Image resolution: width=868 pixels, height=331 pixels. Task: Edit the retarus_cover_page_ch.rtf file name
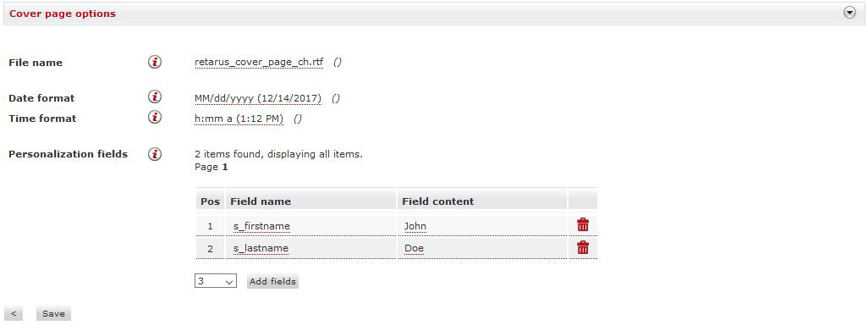[259, 62]
